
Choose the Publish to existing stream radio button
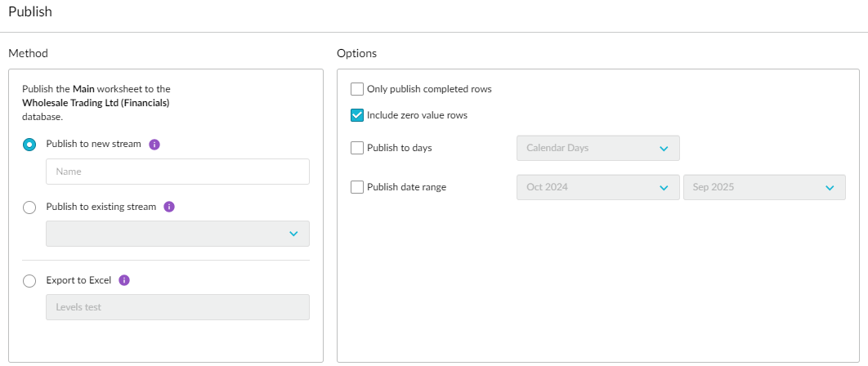(29, 208)
